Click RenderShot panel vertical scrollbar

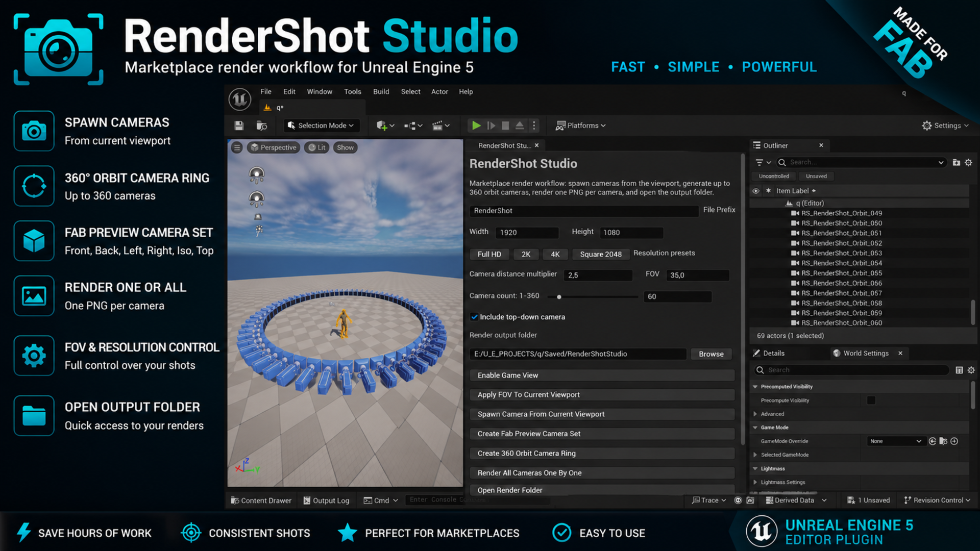[743, 298]
